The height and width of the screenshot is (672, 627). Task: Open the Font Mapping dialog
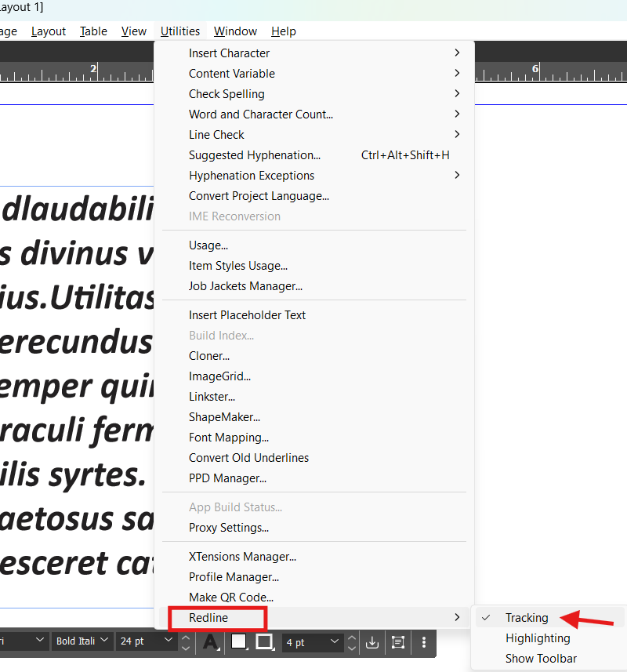point(229,437)
